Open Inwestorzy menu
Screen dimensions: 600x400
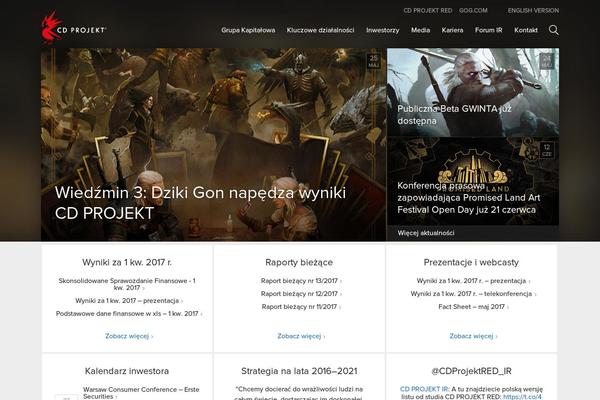point(382,30)
